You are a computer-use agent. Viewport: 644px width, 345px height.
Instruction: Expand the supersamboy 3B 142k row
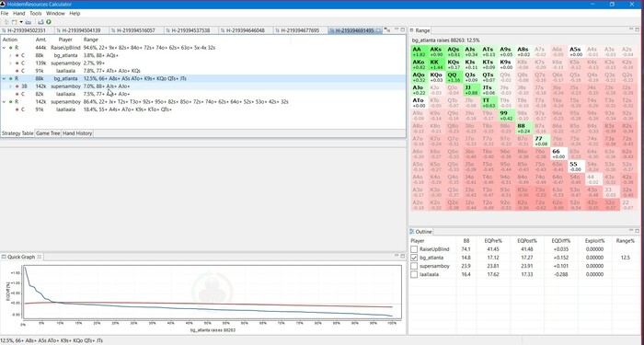(11, 86)
